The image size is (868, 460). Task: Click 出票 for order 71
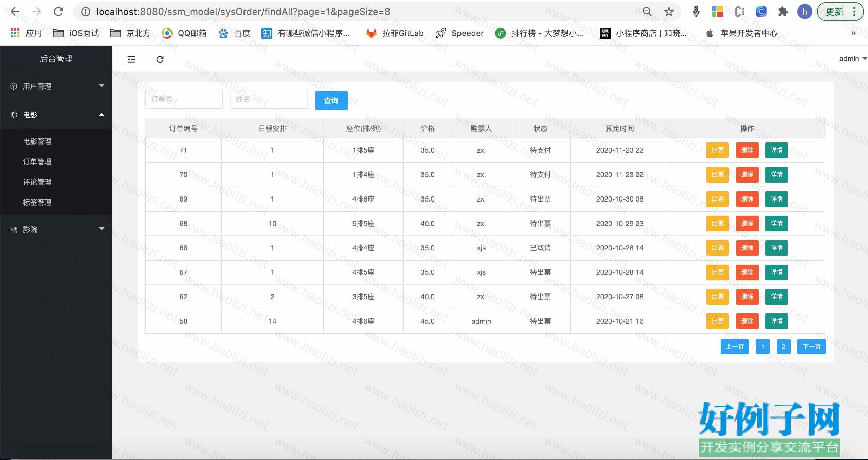pos(717,150)
